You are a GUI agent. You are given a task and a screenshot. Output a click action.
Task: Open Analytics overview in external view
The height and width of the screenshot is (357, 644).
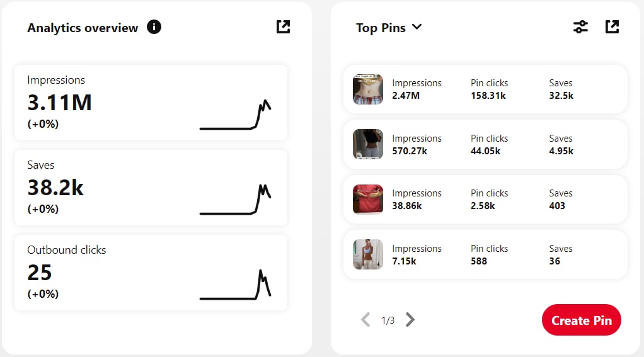(x=284, y=26)
